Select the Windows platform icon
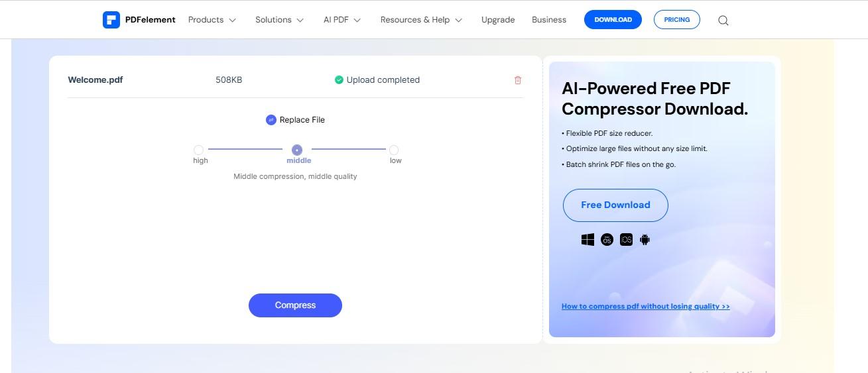Screen dimensions: 868x373 pyautogui.click(x=588, y=240)
